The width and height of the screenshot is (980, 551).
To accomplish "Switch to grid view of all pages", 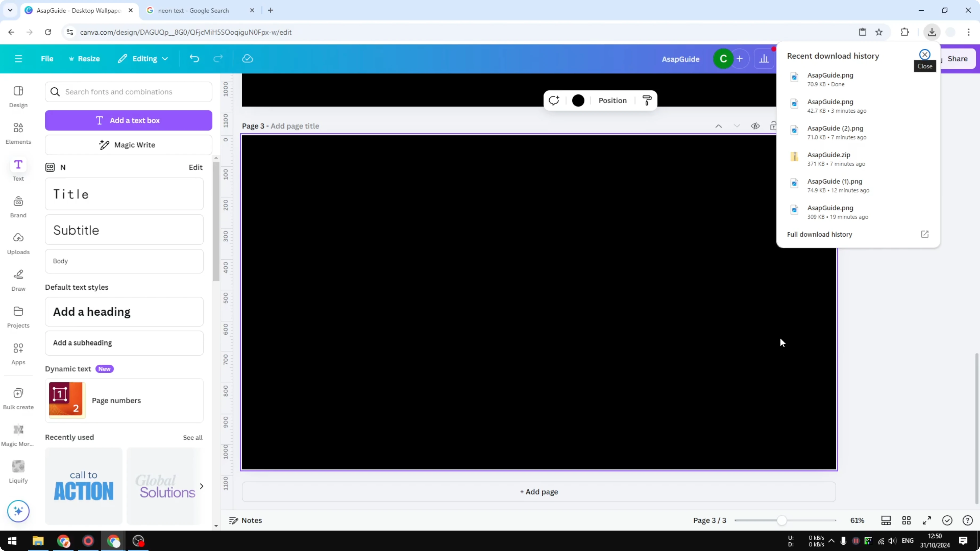I will pyautogui.click(x=907, y=520).
